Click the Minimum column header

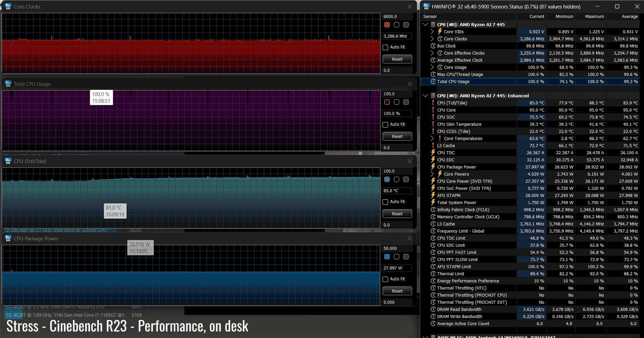(x=561, y=16)
